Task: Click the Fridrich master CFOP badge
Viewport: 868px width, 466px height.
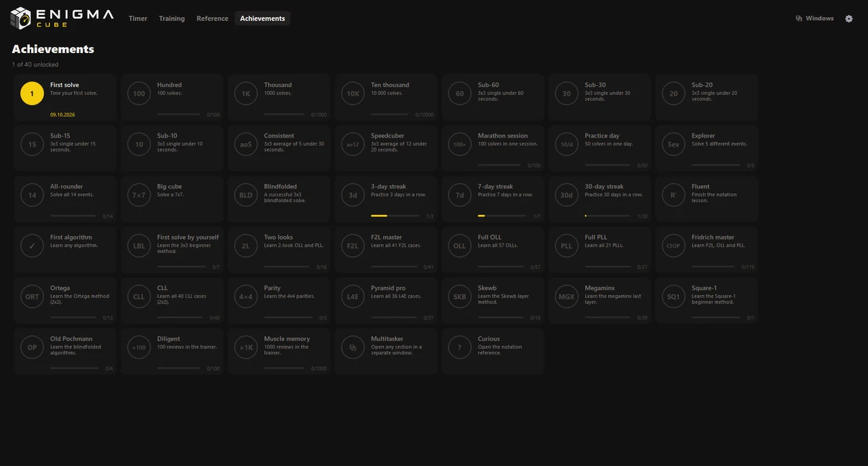Action: (x=673, y=246)
